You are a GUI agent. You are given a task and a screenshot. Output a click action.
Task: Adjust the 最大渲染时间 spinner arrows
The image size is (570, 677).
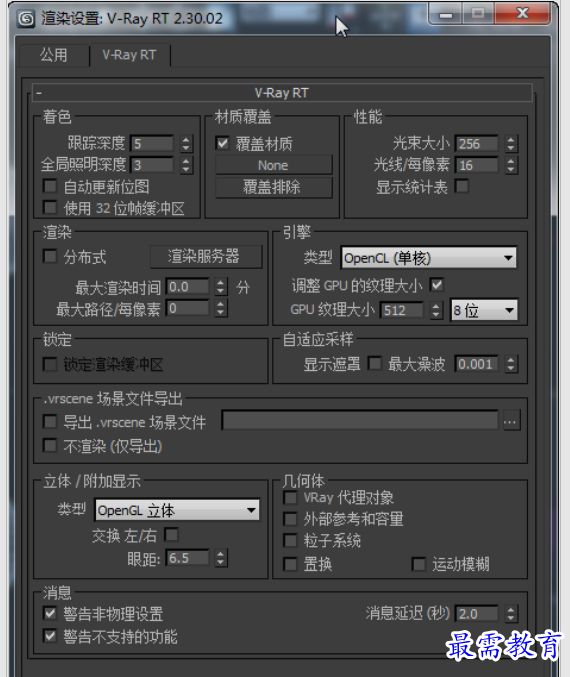(221, 287)
